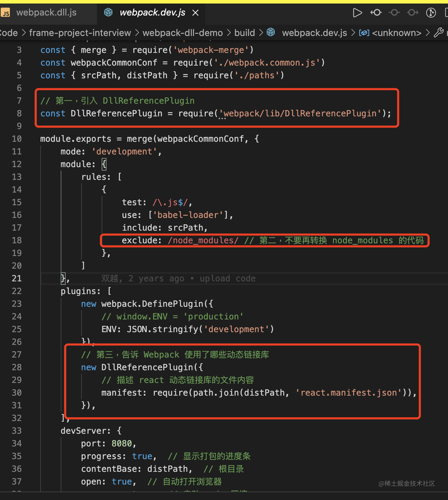Screen dimensions: 448x500
Task: Expand the webpack-dll-demo breadcrumb
Action: click(182, 33)
